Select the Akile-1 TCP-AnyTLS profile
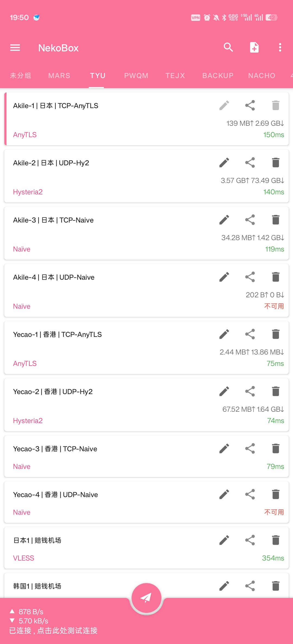 click(x=146, y=119)
